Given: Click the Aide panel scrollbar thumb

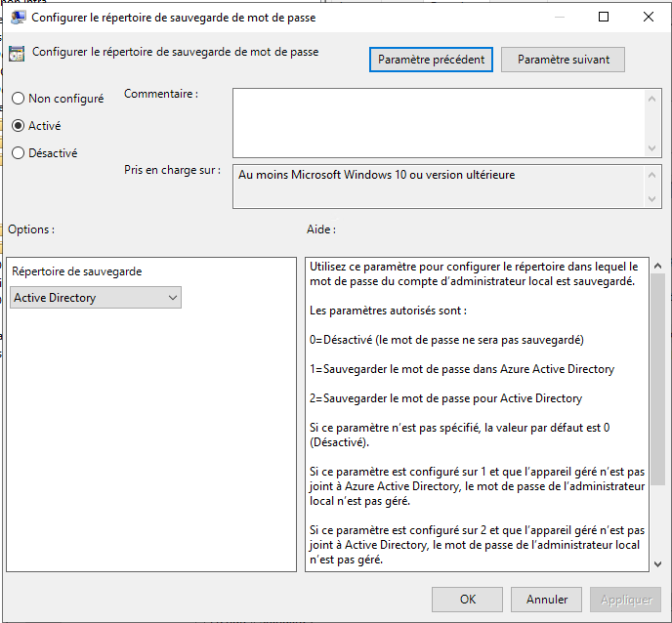Looking at the screenshot, I should click(x=658, y=379).
